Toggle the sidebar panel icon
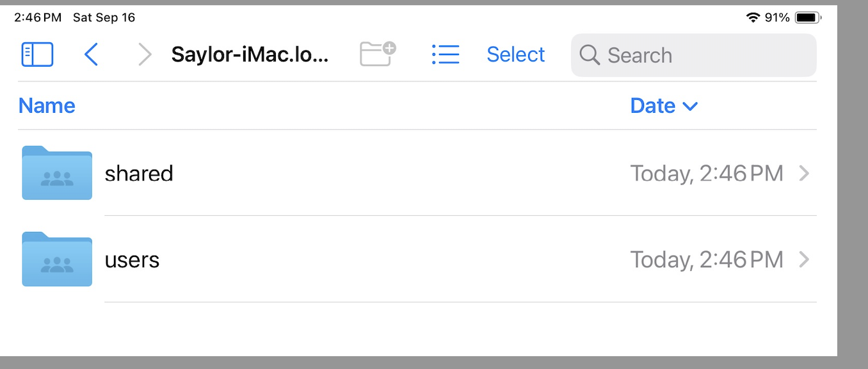The image size is (868, 369). tap(37, 54)
